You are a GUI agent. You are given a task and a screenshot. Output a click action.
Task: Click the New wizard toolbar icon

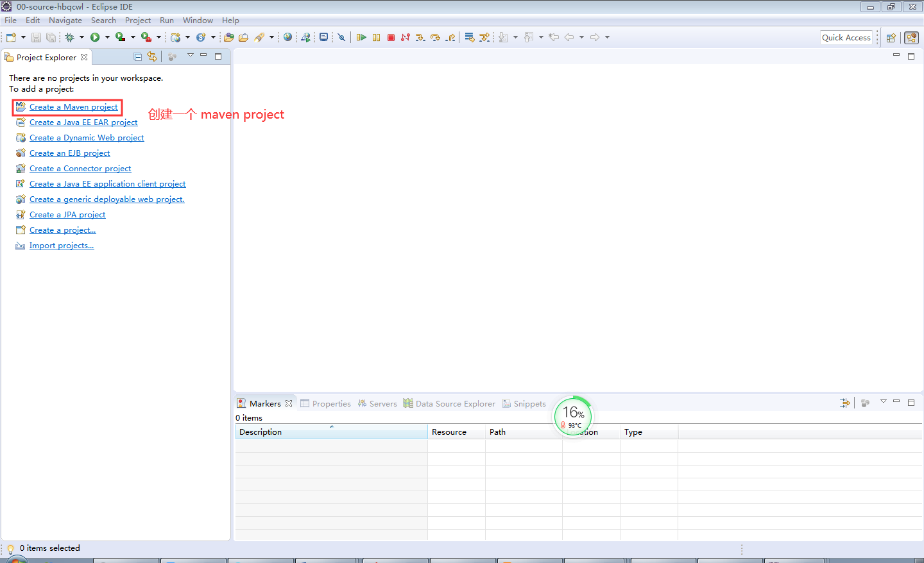pyautogui.click(x=11, y=37)
